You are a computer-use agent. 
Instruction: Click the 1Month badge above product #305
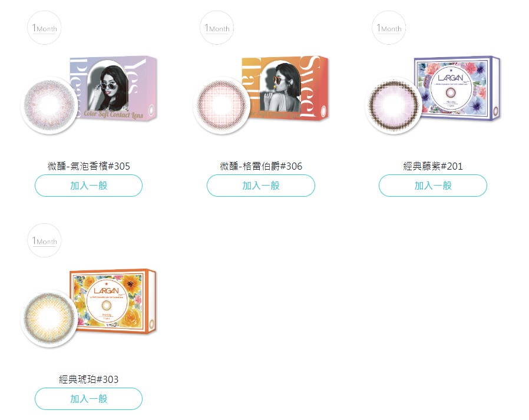tap(44, 28)
